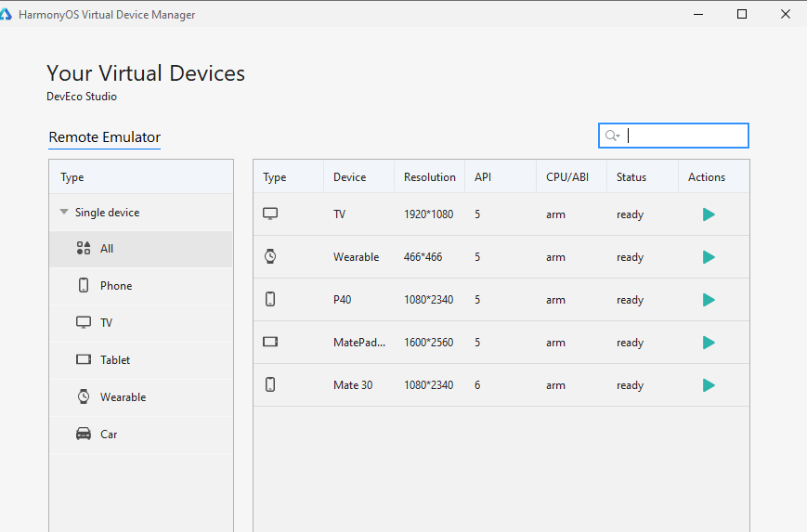Show only Wearable devices
807x532 pixels.
(x=123, y=397)
